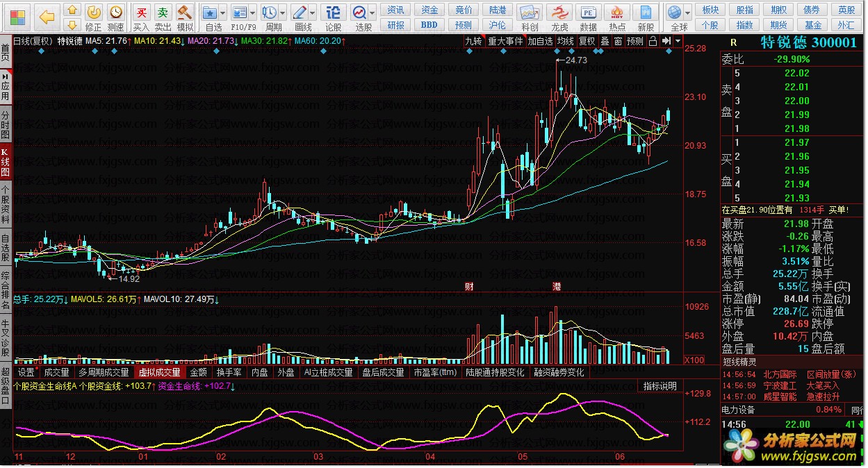Image resolution: width=868 pixels, height=468 pixels.
Task: Open the 自选 watchlist folder icon
Action: (x=210, y=12)
